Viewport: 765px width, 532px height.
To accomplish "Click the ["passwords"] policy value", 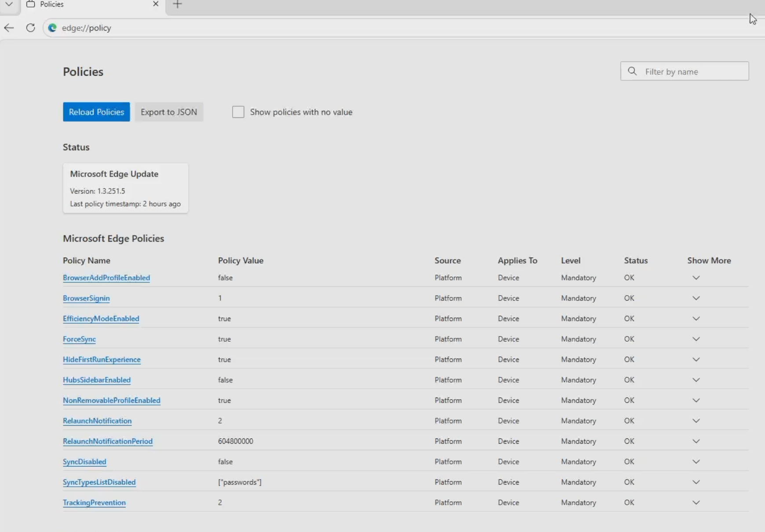I will click(x=240, y=482).
